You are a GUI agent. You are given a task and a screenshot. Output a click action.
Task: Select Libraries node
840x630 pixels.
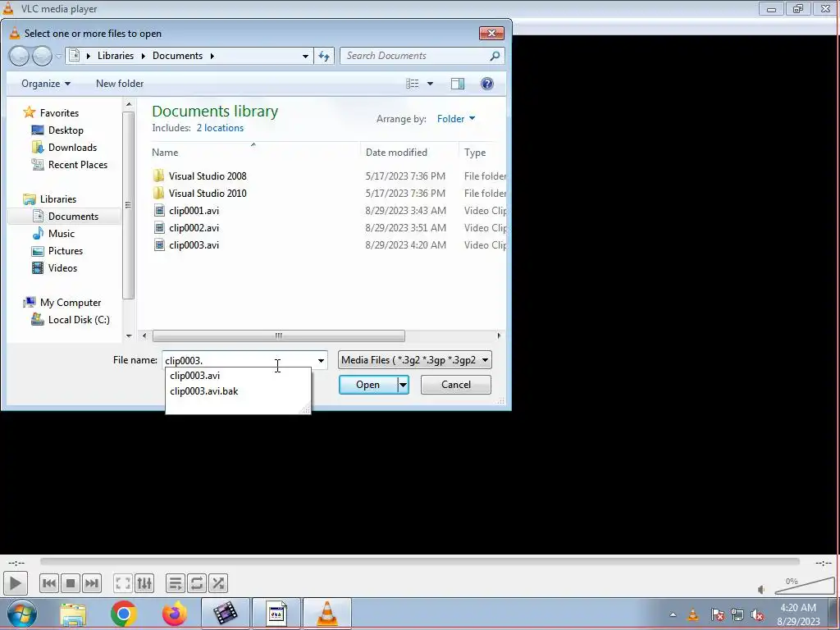click(58, 199)
